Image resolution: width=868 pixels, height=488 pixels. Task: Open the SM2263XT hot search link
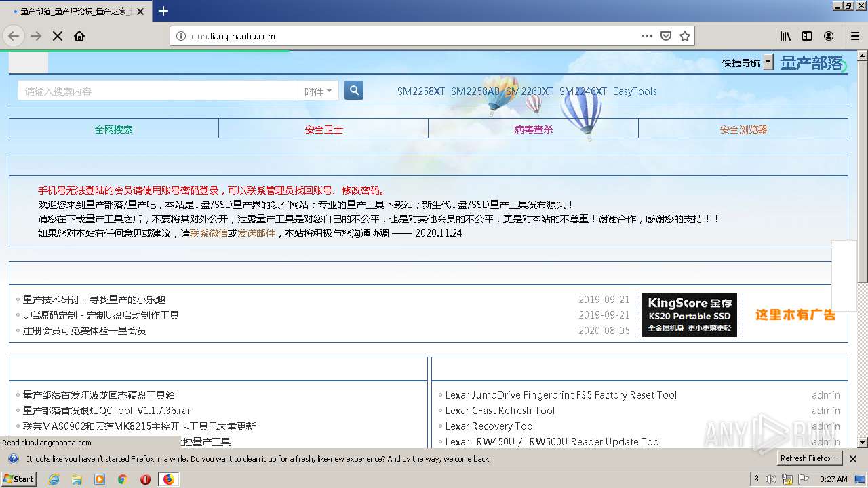530,91
